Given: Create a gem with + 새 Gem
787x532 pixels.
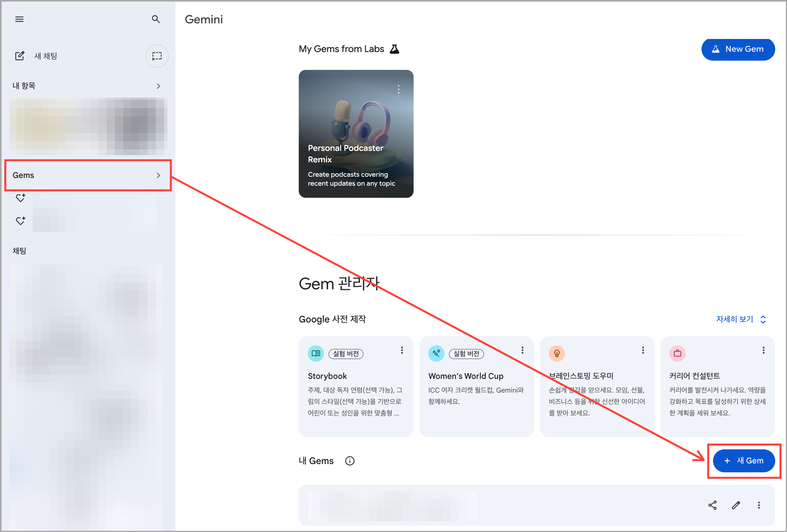Looking at the screenshot, I should tap(744, 461).
